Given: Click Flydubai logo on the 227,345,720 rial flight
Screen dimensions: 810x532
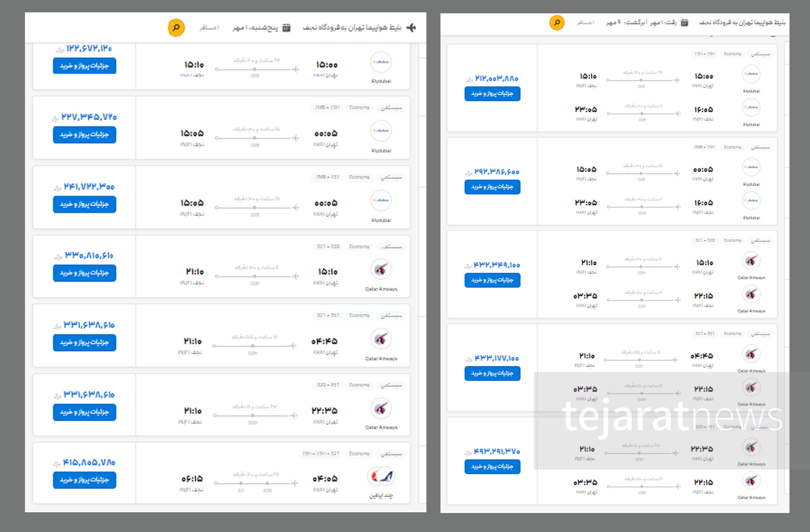Looking at the screenshot, I should [x=381, y=131].
